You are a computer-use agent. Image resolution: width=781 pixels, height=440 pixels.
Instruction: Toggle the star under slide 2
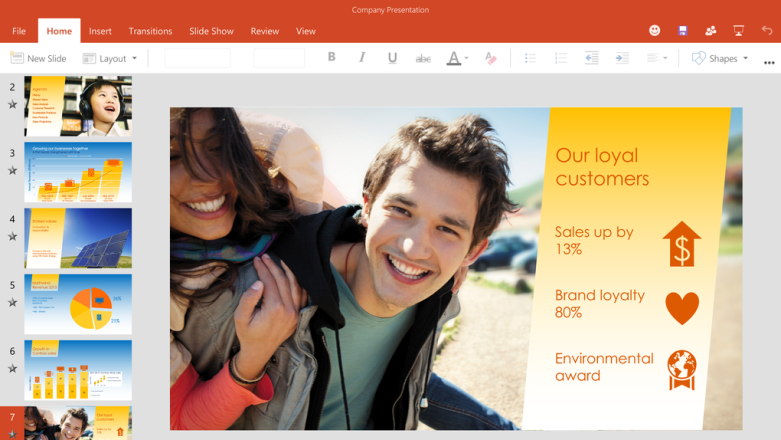12,105
